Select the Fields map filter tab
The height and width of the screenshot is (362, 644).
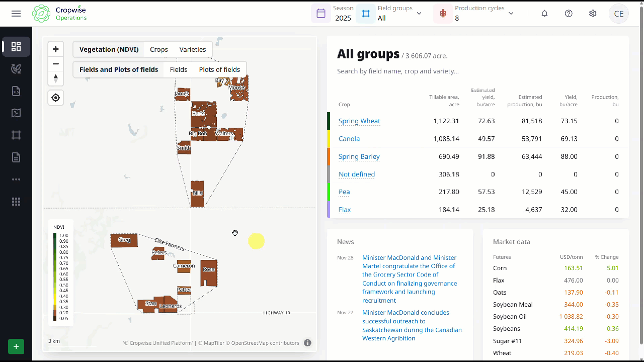178,70
